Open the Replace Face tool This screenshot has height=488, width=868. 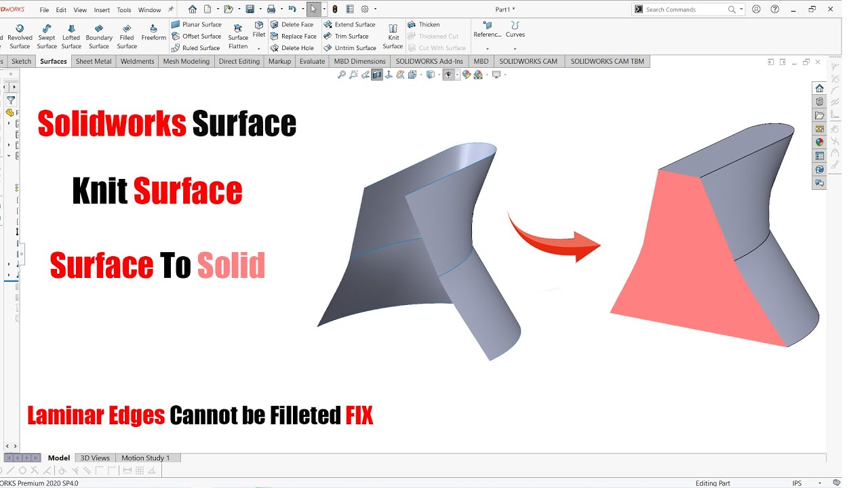coord(294,36)
